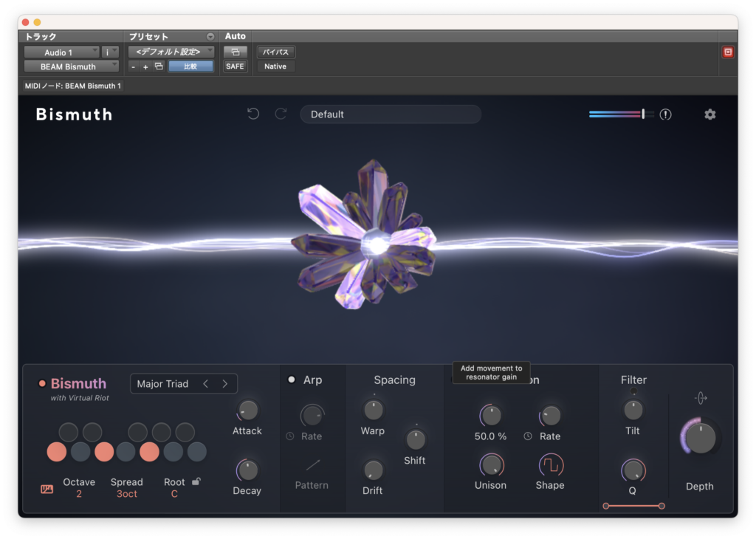Click the preset minus button
Image resolution: width=756 pixels, height=539 pixels.
tap(134, 66)
